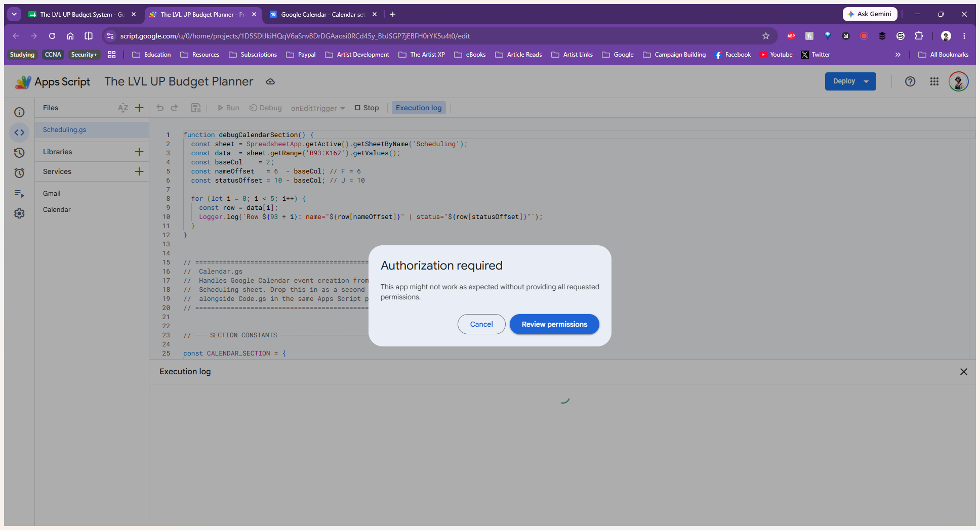Open the project Overview icon in sidebar
The image size is (980, 530).
(19, 112)
